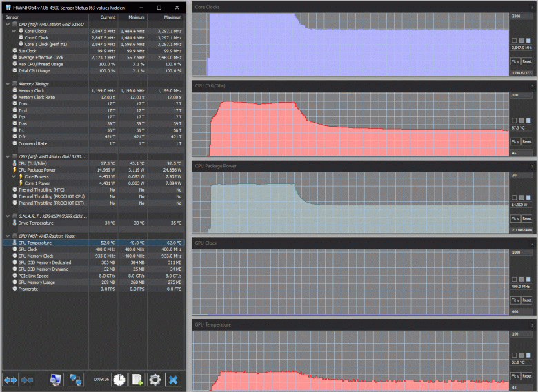
Task: Edit the 30 maximum field of CPU Package Power graph
Action: pos(521,175)
